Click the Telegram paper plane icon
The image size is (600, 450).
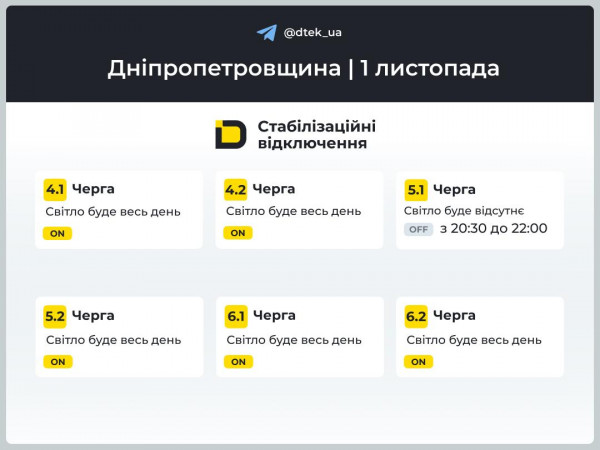266,32
